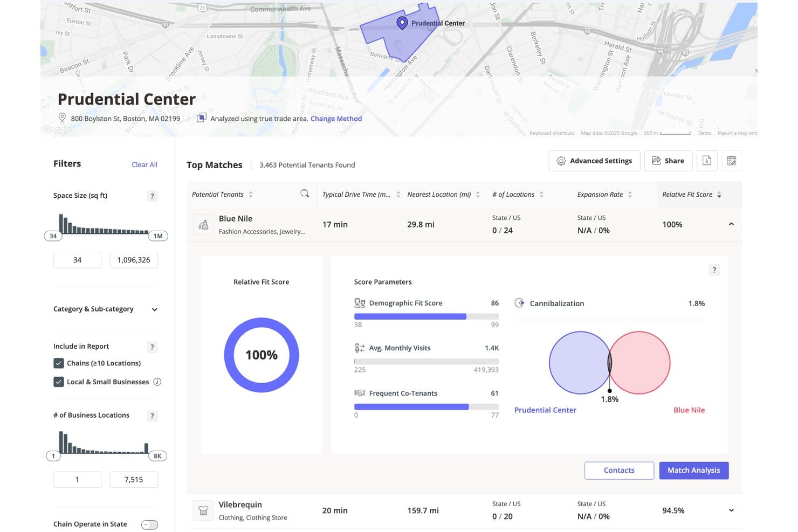Expand the Vilebrequin row details
This screenshot has height=532, width=798.
click(731, 510)
